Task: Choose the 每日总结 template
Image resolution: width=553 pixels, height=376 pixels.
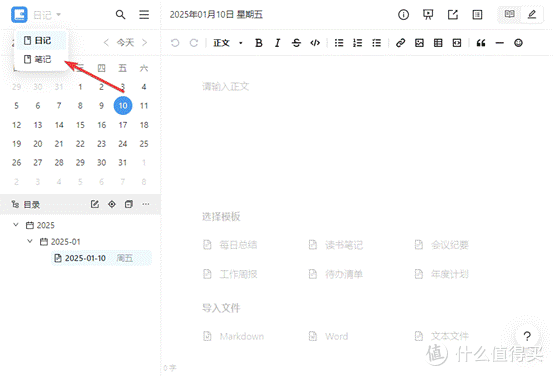Action: tap(230, 245)
